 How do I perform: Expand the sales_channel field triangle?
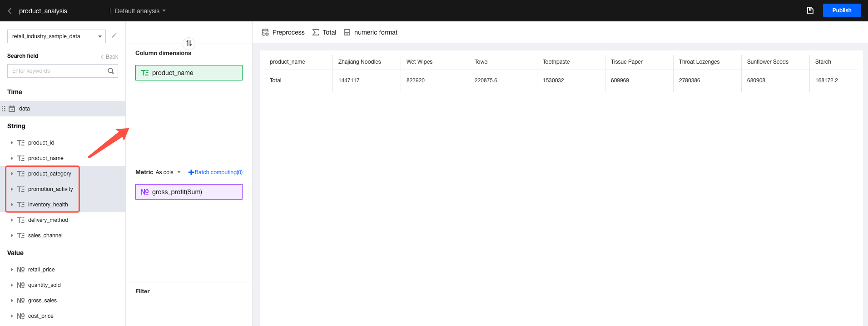12,236
